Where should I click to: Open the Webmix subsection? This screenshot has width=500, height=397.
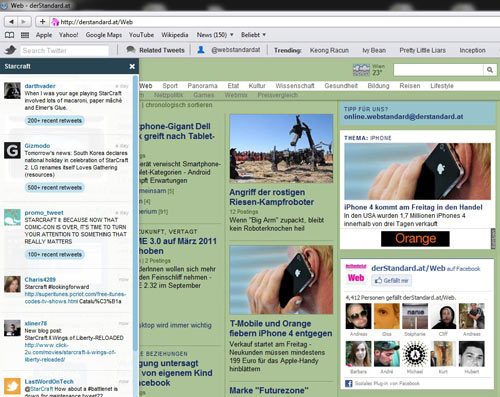tap(236, 95)
